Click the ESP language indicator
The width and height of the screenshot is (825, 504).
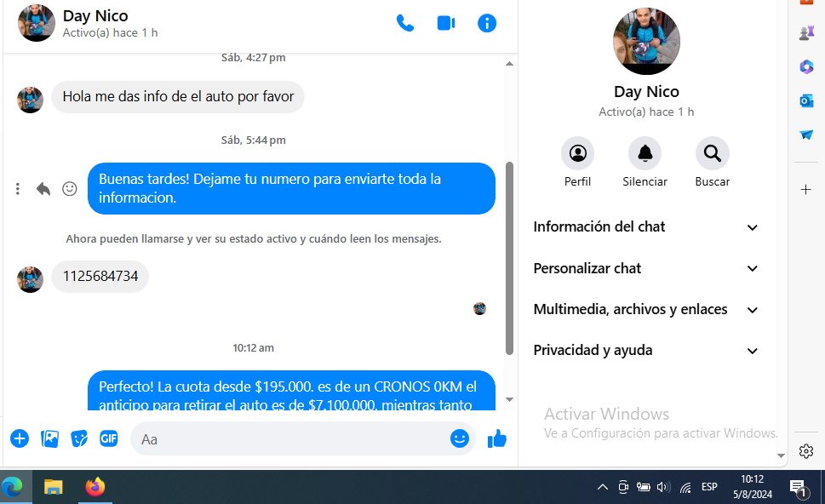coord(709,487)
